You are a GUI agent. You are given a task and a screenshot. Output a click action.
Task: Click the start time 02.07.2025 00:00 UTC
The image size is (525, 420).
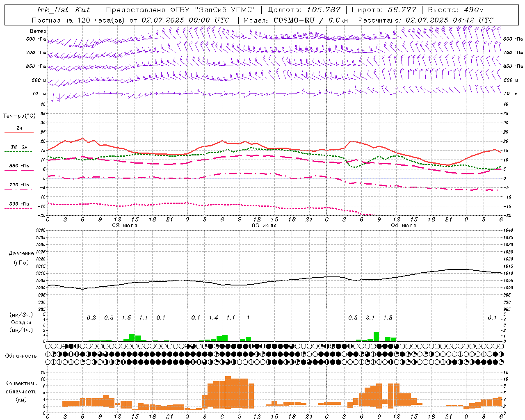pos(185,20)
